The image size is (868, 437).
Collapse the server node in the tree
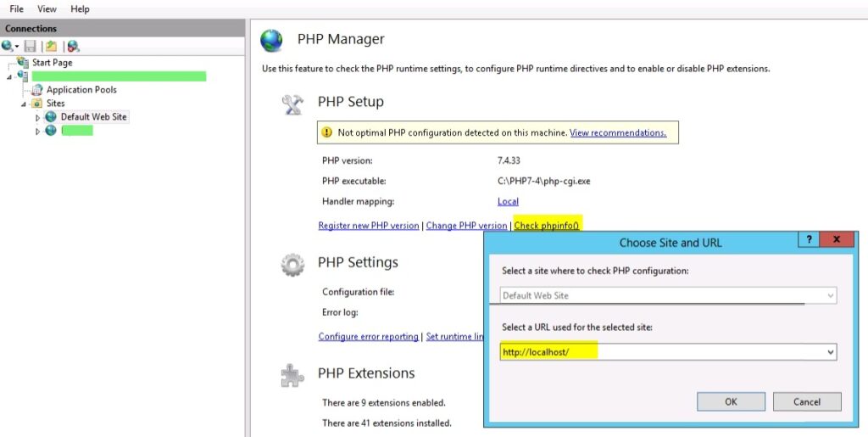[9, 76]
